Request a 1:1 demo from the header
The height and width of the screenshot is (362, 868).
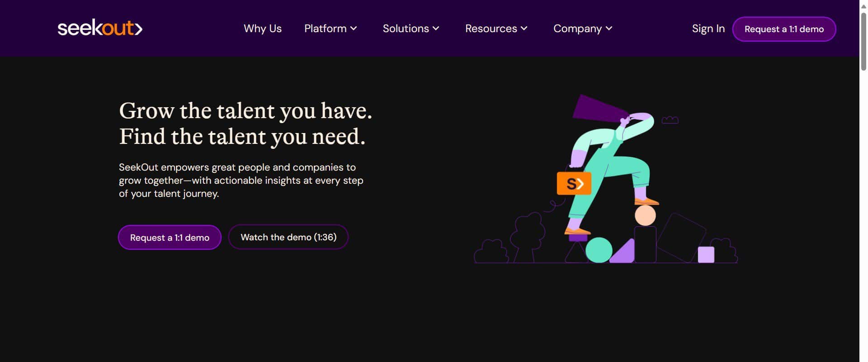[x=784, y=29]
